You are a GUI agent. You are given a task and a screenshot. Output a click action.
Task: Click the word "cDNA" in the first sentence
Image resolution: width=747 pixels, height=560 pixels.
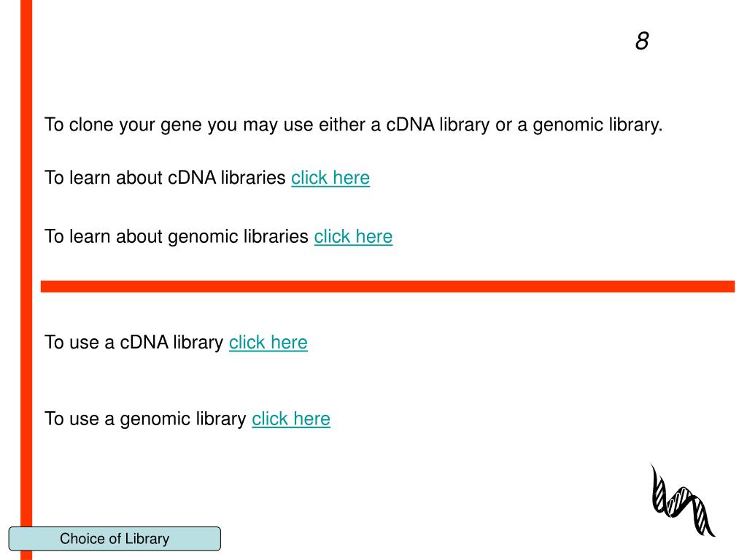[x=410, y=125]
